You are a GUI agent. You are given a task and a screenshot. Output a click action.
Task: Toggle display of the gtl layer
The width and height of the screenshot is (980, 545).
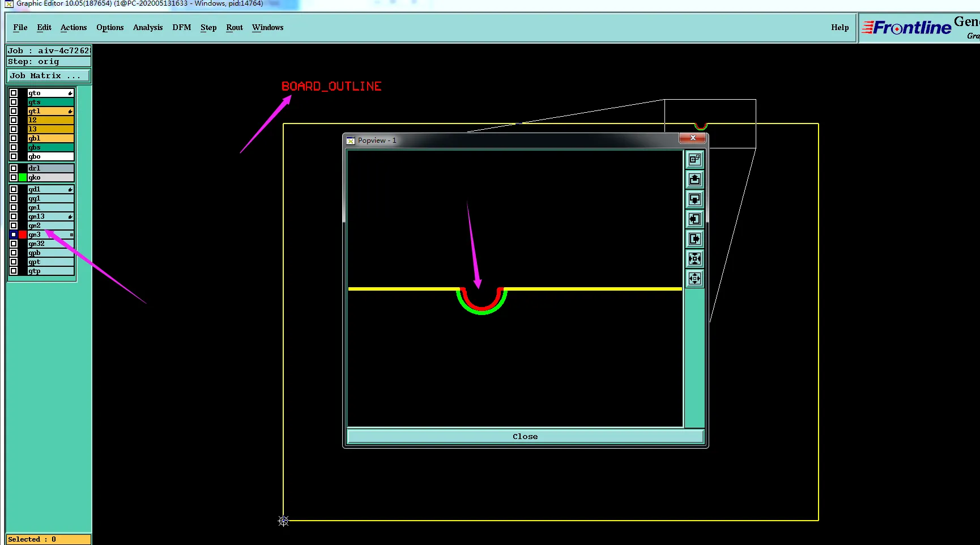click(14, 111)
